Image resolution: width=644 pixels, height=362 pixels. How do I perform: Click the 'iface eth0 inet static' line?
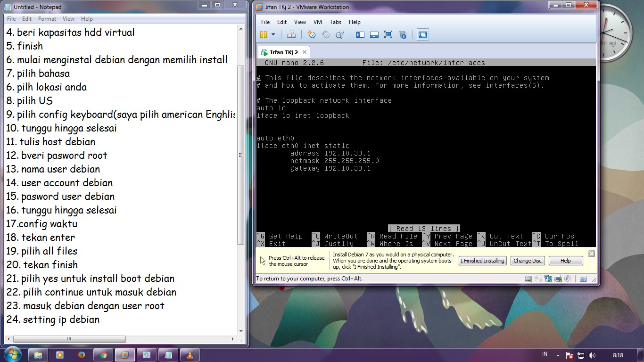(303, 146)
